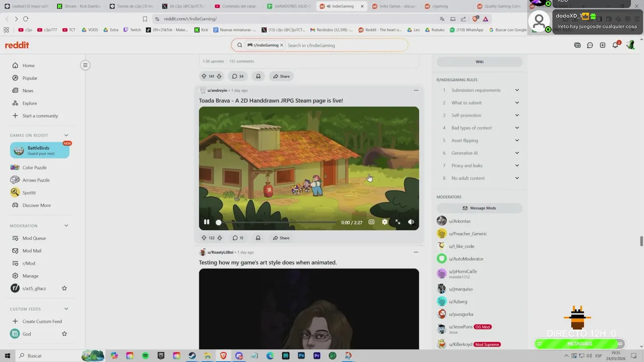
Task: Open comments on the Toada Brava post (15)
Action: (237, 238)
